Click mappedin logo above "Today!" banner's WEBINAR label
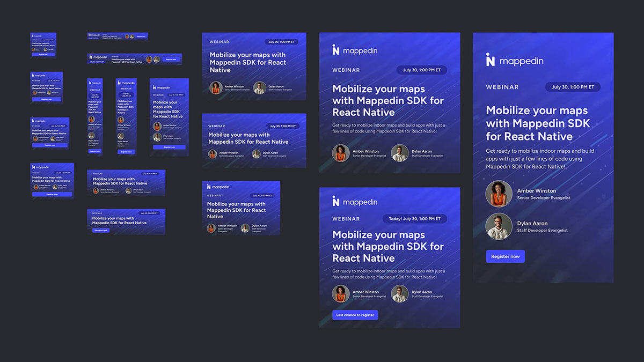The image size is (644, 362). point(355,202)
